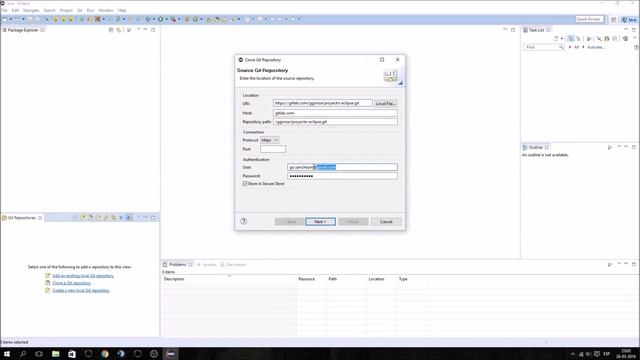This screenshot has width=640, height=360.
Task: Open File Explorer from the taskbar
Action: point(56,354)
